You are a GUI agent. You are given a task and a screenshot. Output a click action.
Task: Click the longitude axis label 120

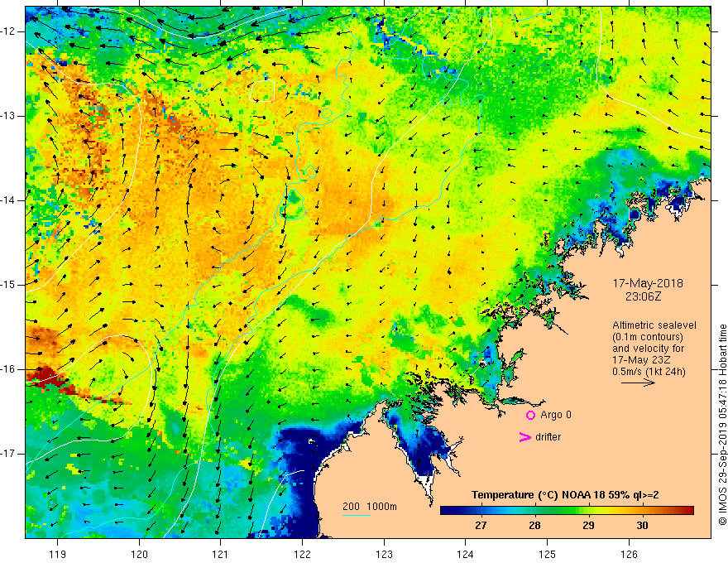click(x=139, y=554)
